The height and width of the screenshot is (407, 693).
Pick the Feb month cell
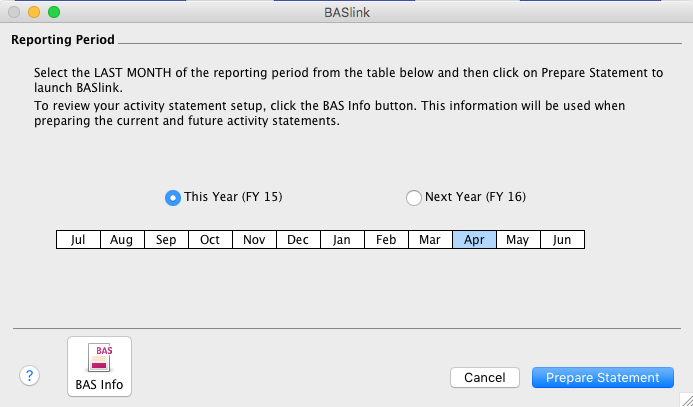(x=386, y=240)
